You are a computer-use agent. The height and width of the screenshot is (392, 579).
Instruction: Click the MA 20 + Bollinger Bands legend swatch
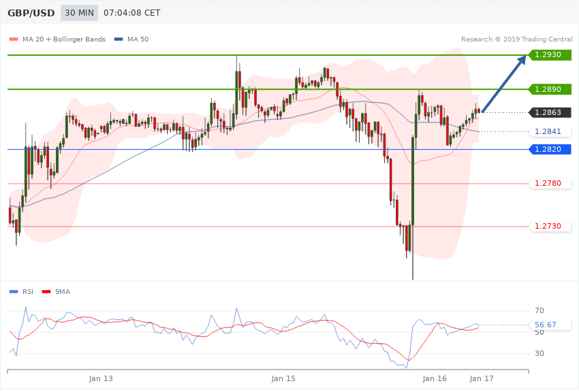pyautogui.click(x=14, y=39)
